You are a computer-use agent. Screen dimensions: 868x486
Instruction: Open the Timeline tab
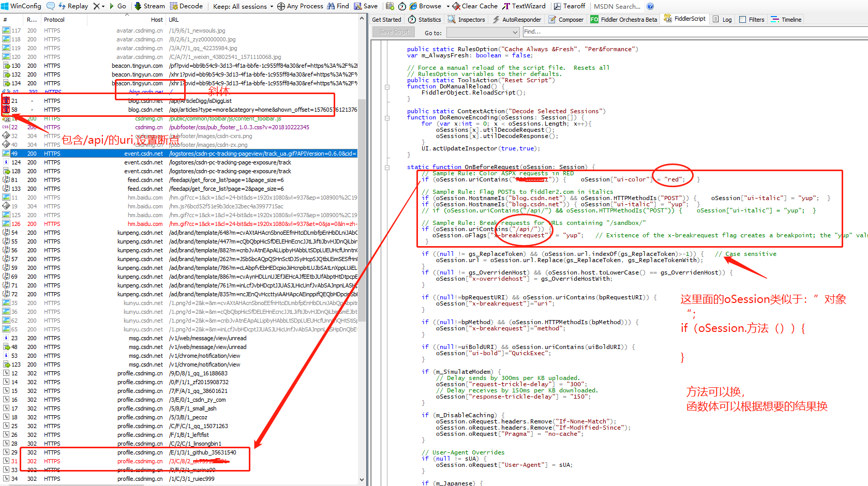click(x=786, y=19)
